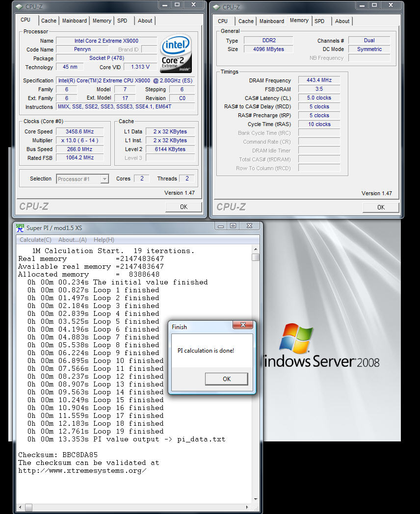The image size is (420, 514).
Task: Switch to Memory tab in left CPU-Z window
Action: click(x=102, y=21)
